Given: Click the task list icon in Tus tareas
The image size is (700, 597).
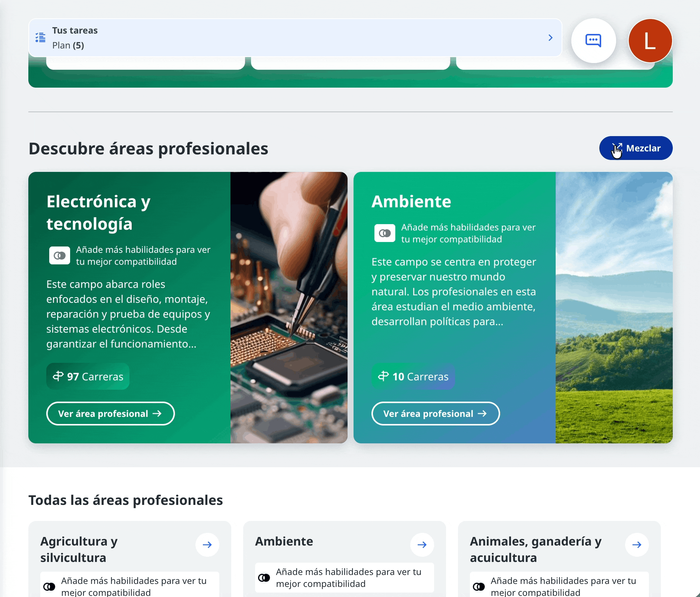Looking at the screenshot, I should point(41,38).
